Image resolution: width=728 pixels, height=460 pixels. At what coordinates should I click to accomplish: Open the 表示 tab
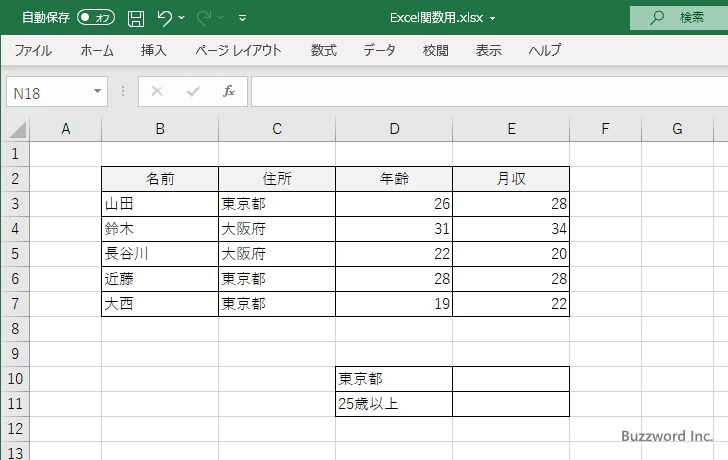coord(488,50)
